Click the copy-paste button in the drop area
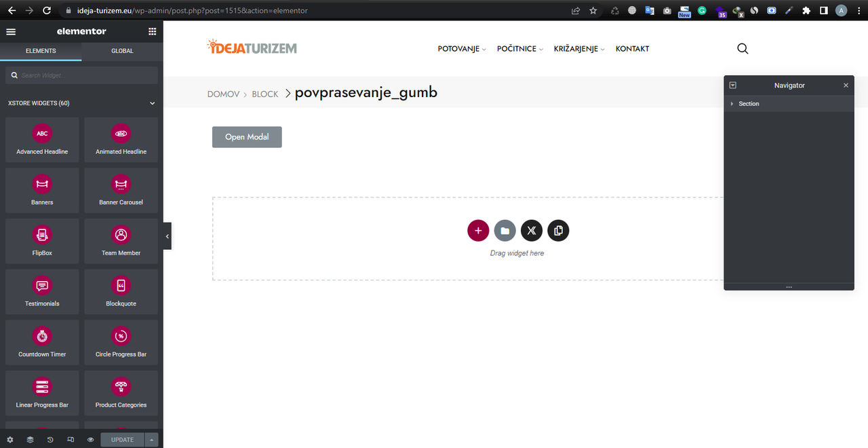This screenshot has width=868, height=448. 558,231
